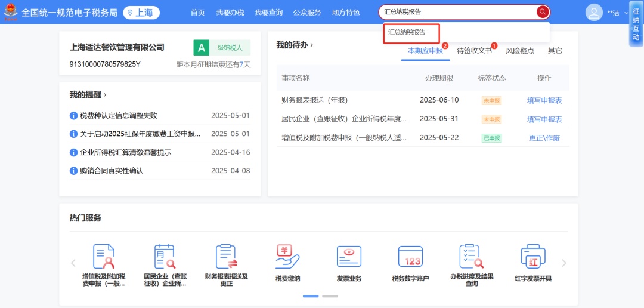Click 填写申报表 for 财务报表报送(年报)
This screenshot has width=644, height=308.
coord(544,100)
